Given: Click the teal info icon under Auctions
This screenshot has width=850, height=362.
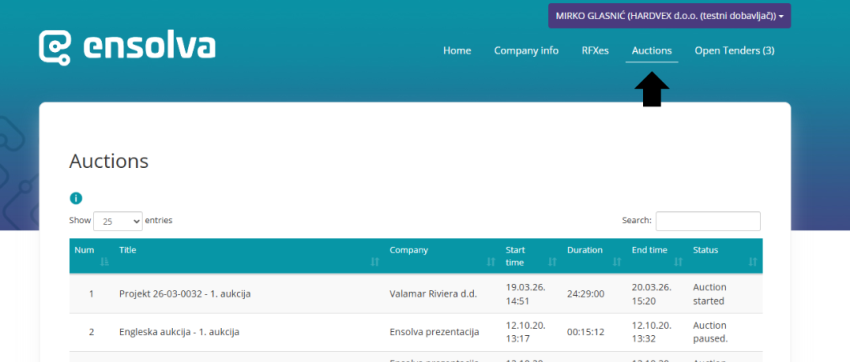Looking at the screenshot, I should pyautogui.click(x=76, y=198).
